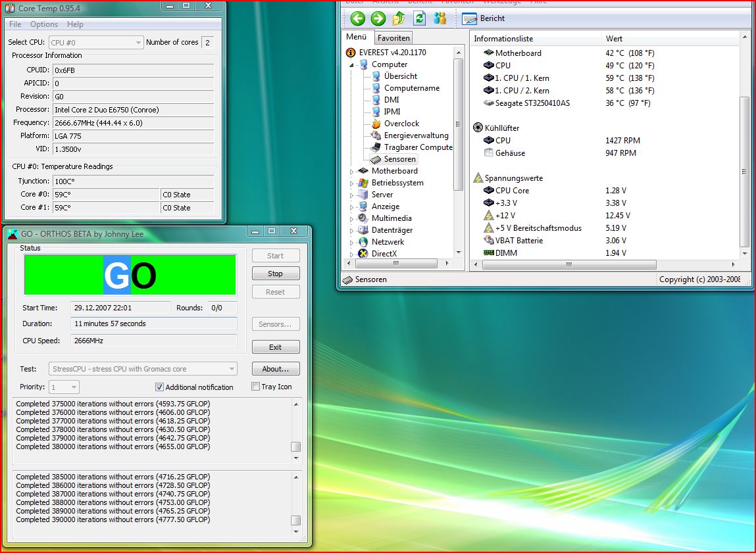Collapse the Computer node in EVEREST tree

pyautogui.click(x=351, y=64)
